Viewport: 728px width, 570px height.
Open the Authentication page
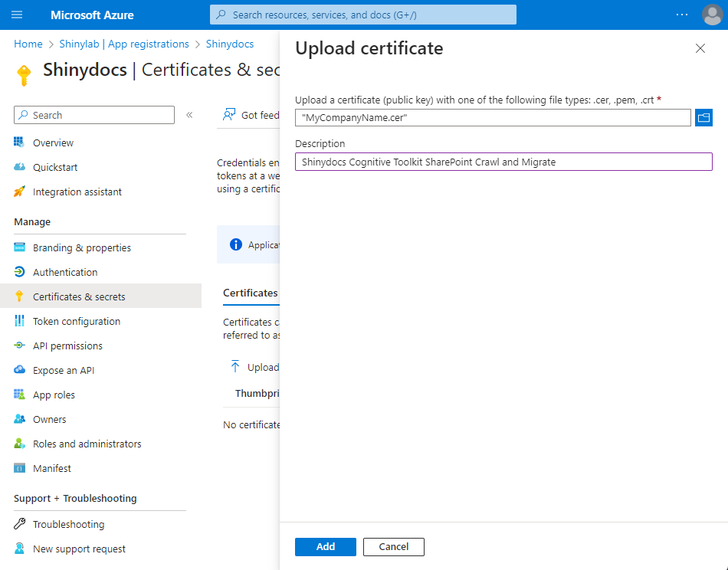pos(65,272)
